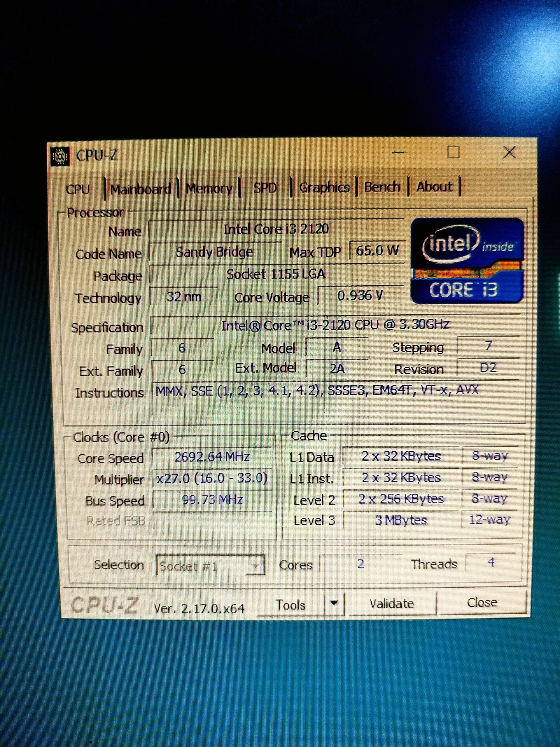Maximize the CPU-Z window
Viewport: 560px width, 747px height.
[x=453, y=152]
